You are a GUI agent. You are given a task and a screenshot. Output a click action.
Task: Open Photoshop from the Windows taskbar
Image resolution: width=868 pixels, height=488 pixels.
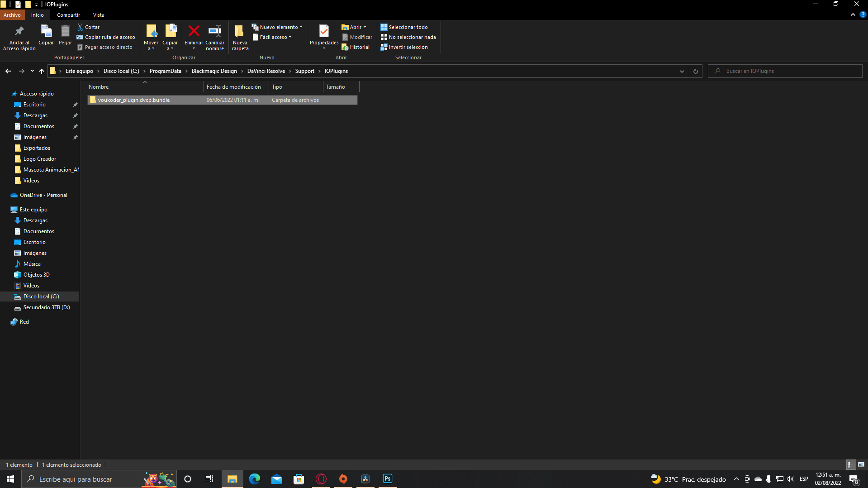(387, 479)
